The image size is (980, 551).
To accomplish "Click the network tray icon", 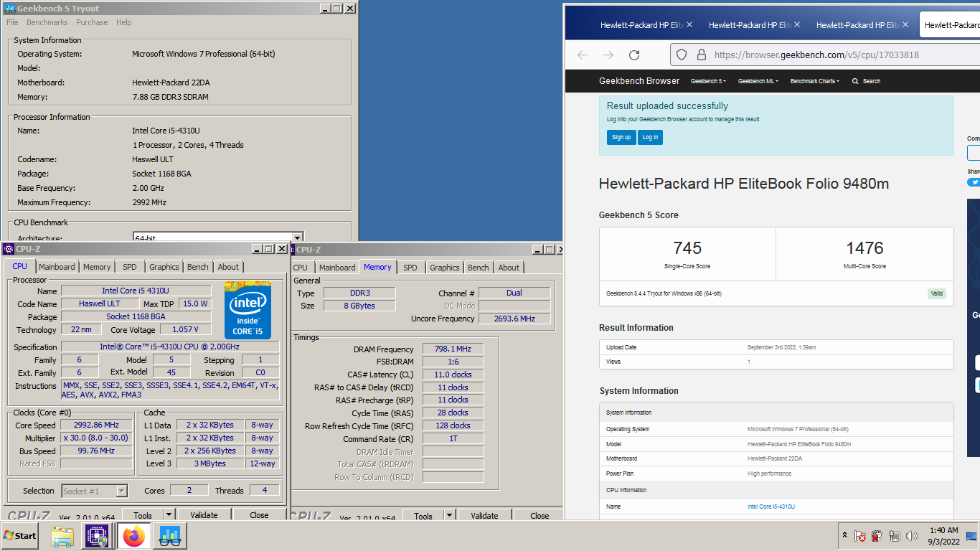I will (894, 536).
